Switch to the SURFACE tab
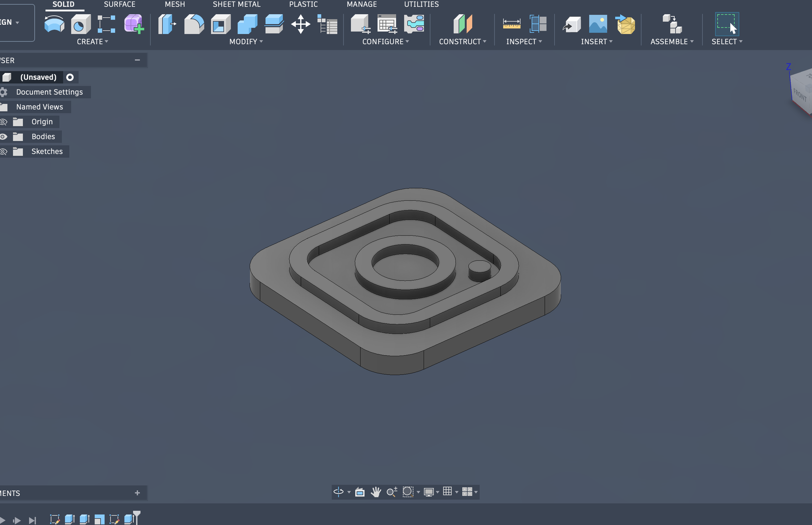The width and height of the screenshot is (812, 525). click(119, 4)
